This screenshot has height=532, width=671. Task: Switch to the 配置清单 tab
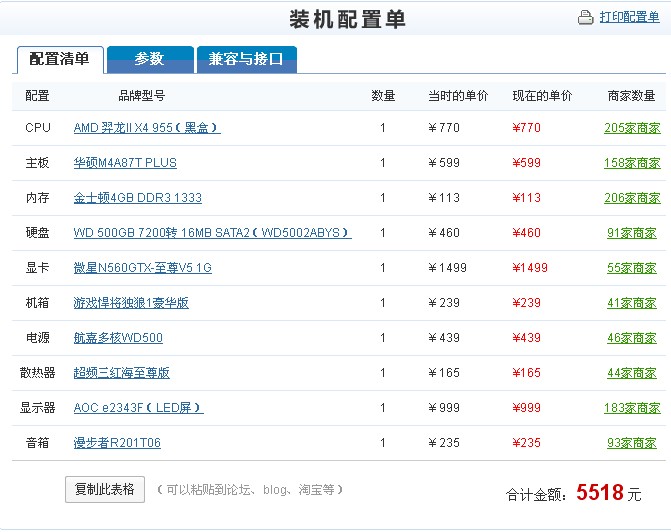60,59
